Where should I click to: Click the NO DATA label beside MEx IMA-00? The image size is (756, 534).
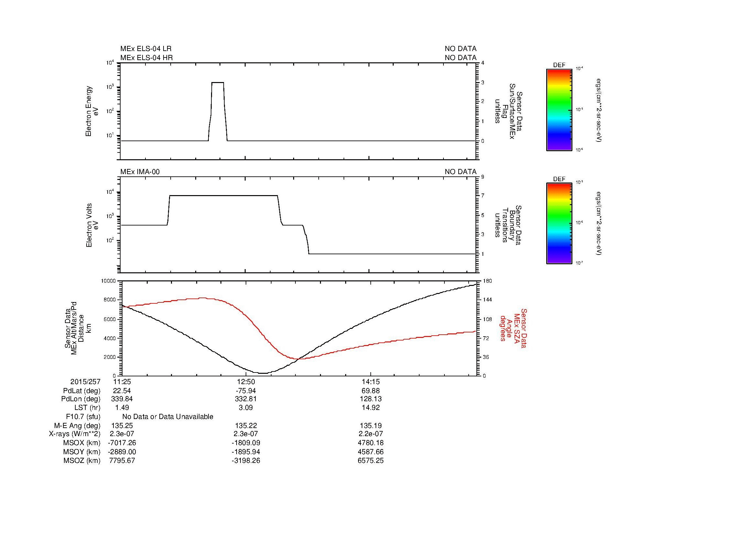click(x=461, y=172)
